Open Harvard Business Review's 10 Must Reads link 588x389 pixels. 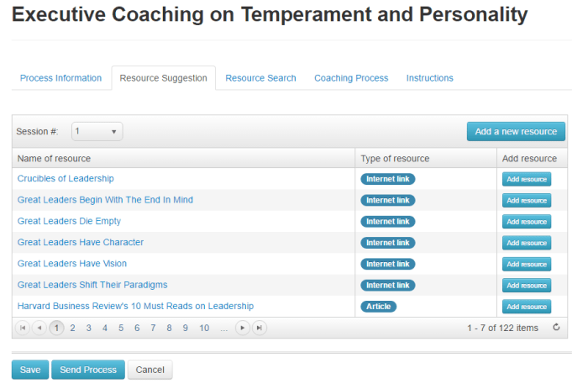point(135,306)
